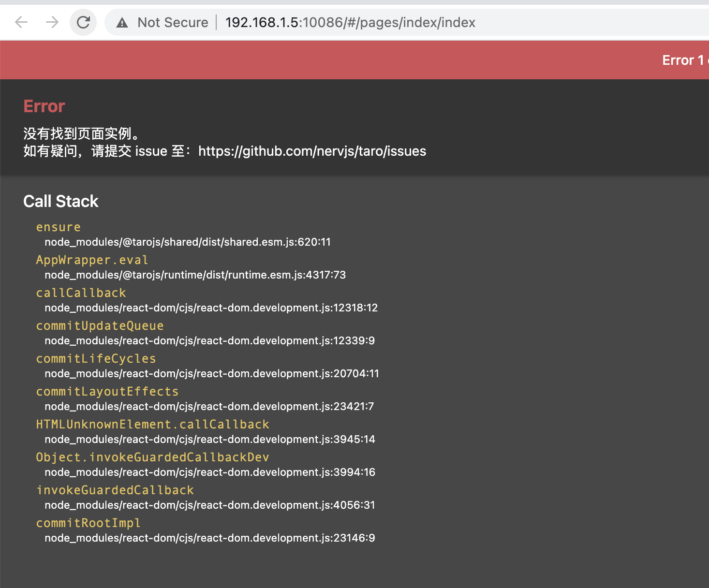Select the 'Object.invokeGuardedCallbackDev' frame

tap(152, 457)
